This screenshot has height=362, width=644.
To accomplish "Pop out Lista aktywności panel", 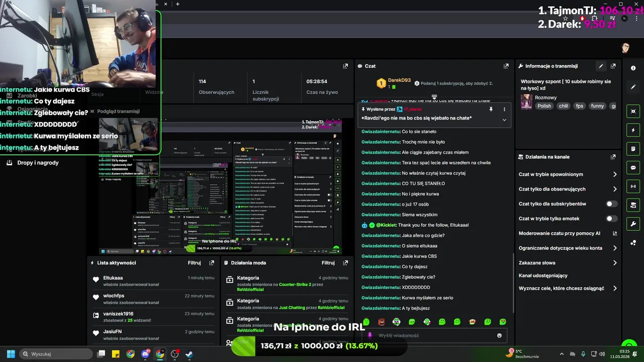I will click(211, 263).
